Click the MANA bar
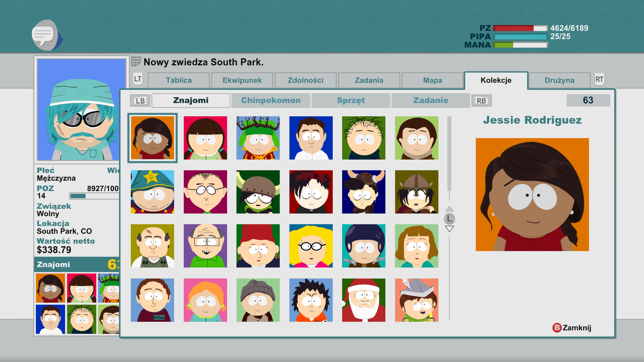644x362 pixels. coord(521,45)
